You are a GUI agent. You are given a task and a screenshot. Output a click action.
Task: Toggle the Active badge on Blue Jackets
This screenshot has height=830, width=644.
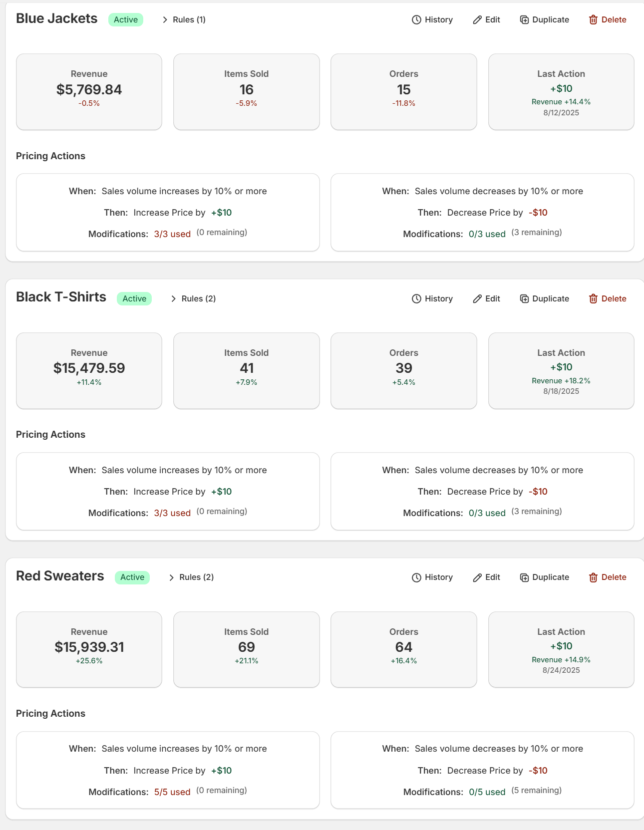(125, 19)
